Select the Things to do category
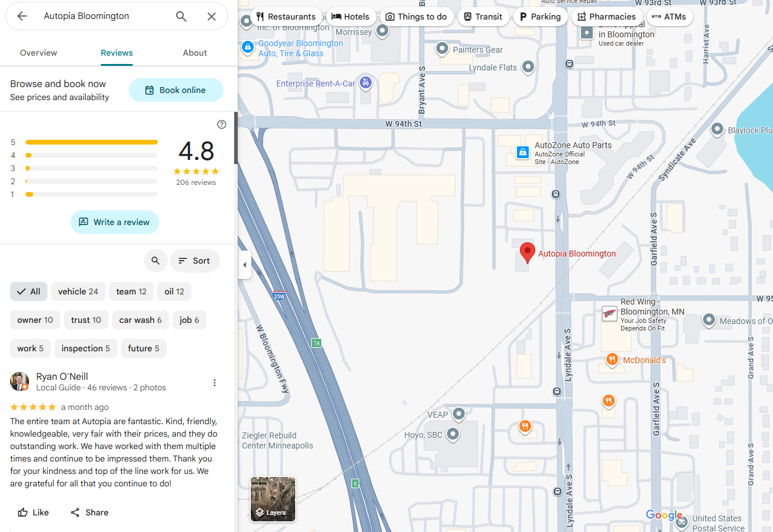The height and width of the screenshot is (532, 773). point(417,17)
